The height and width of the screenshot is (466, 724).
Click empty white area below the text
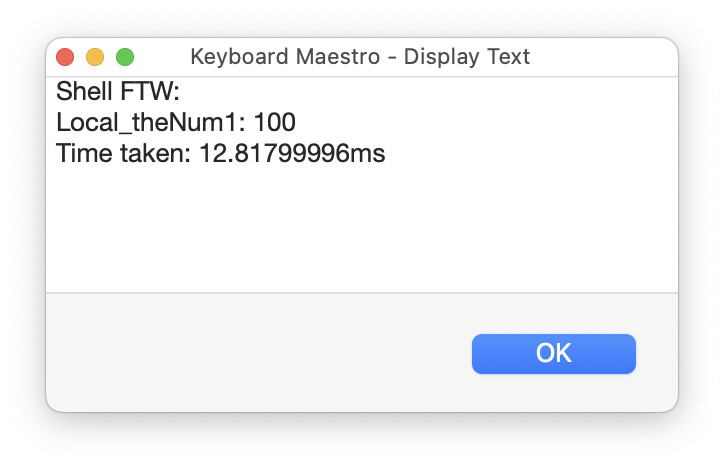tap(360, 230)
